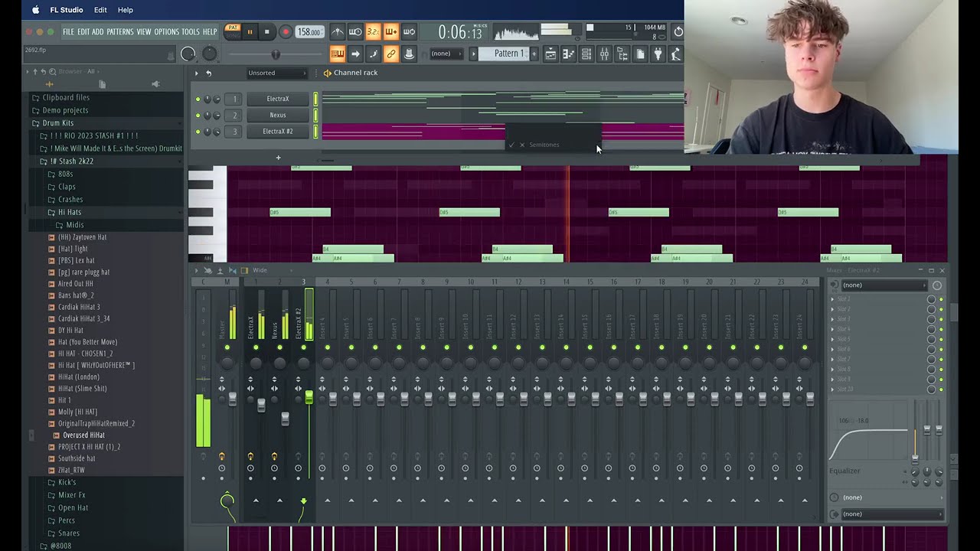This screenshot has width=980, height=551.
Task: Toggle wait for input before recording
Action: point(355,31)
